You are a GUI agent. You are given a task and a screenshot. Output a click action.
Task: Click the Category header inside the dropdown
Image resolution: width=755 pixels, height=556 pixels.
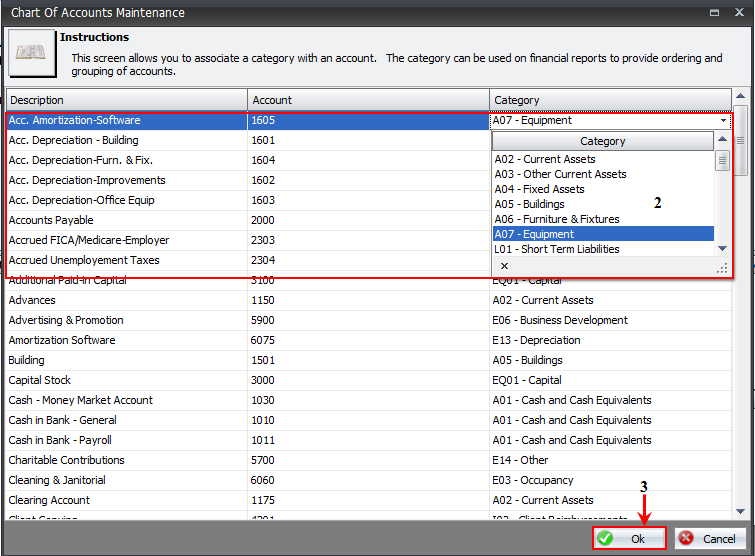(x=602, y=141)
